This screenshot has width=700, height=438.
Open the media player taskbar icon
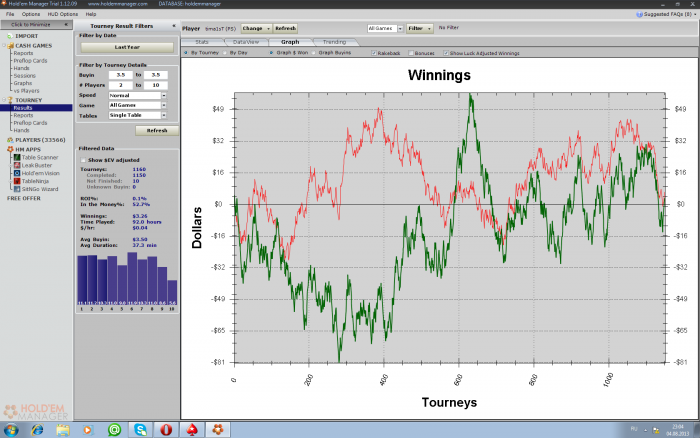point(88,430)
